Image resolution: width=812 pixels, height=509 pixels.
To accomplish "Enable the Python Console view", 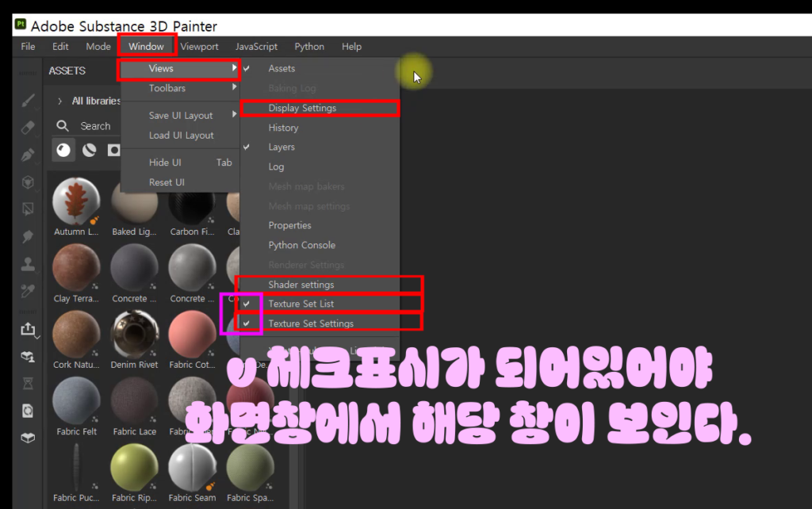I will tap(320, 245).
